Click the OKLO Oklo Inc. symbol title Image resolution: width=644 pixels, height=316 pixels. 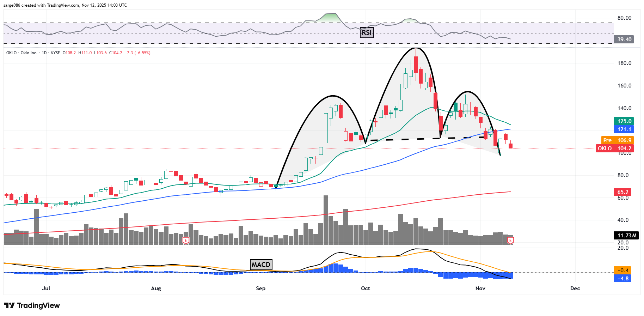[x=22, y=53]
